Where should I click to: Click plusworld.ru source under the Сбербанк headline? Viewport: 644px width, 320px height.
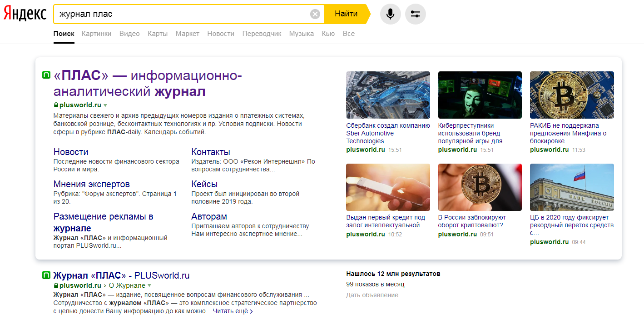366,150
